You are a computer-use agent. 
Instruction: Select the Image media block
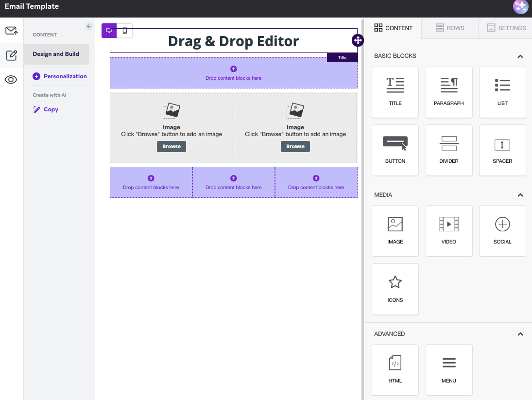pyautogui.click(x=395, y=231)
